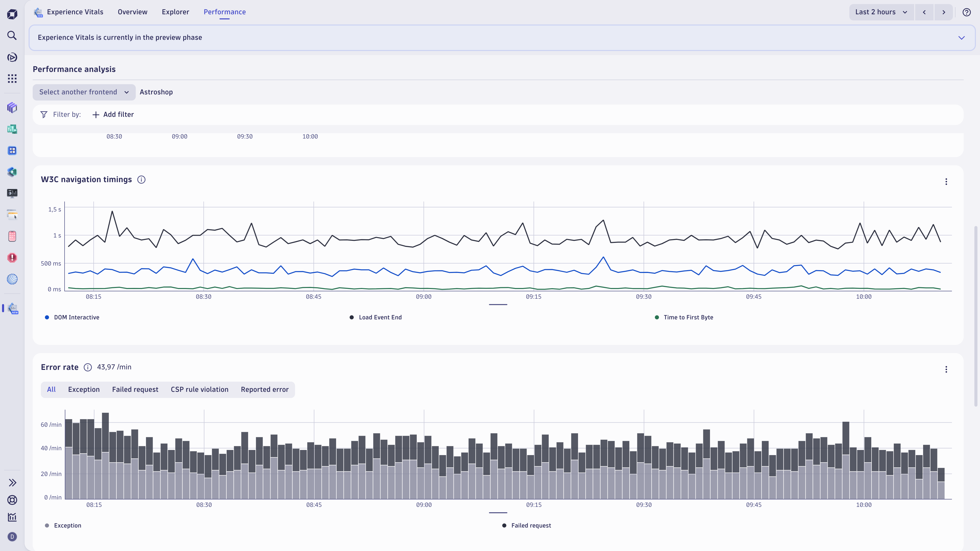Image resolution: width=980 pixels, height=551 pixels.
Task: Expand the Select another frontend dropdown
Action: (x=84, y=92)
